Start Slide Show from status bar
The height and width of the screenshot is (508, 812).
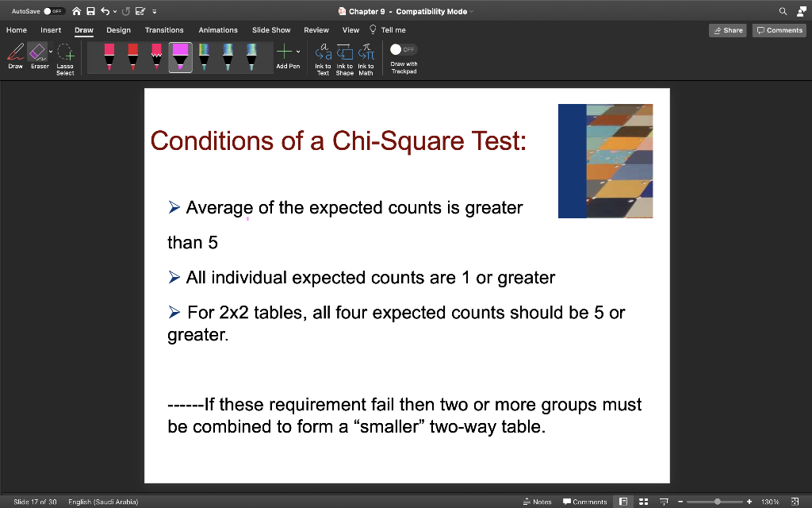click(664, 502)
